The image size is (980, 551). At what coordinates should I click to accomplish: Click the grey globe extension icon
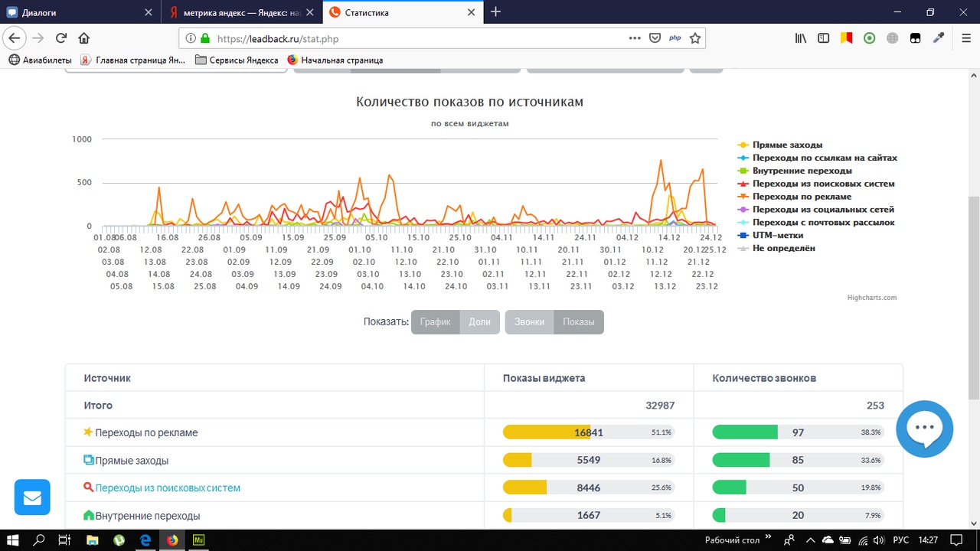click(892, 38)
